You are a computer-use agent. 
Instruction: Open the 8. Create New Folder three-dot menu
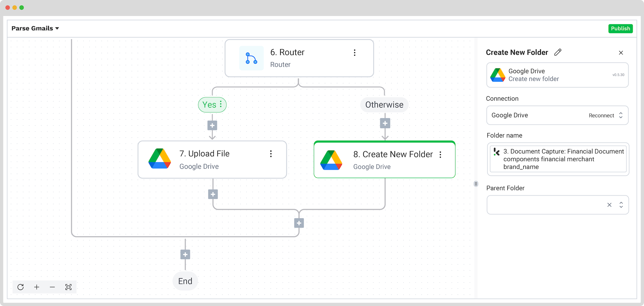(440, 155)
